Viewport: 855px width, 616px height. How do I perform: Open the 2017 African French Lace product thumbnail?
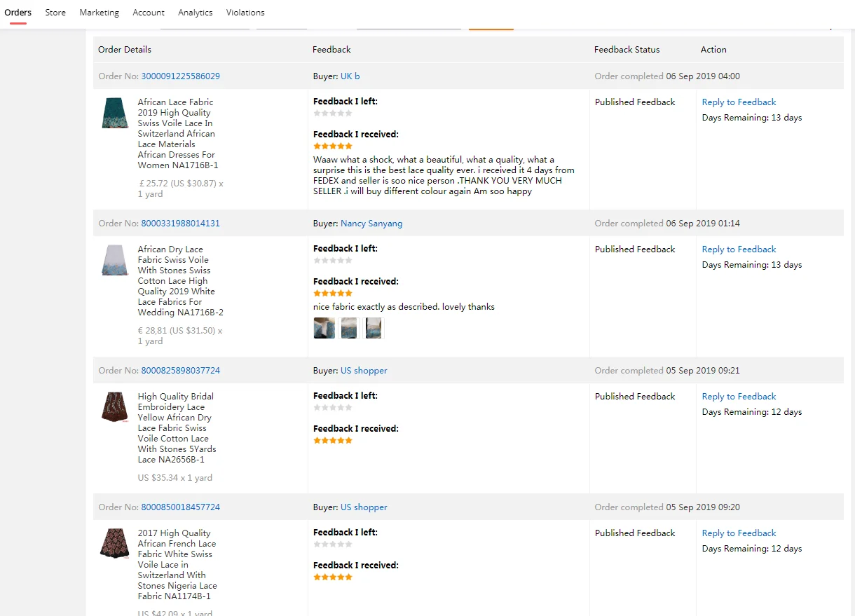pos(115,544)
